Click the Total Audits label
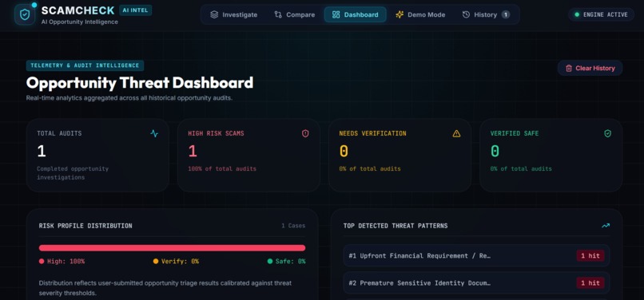 click(59, 133)
